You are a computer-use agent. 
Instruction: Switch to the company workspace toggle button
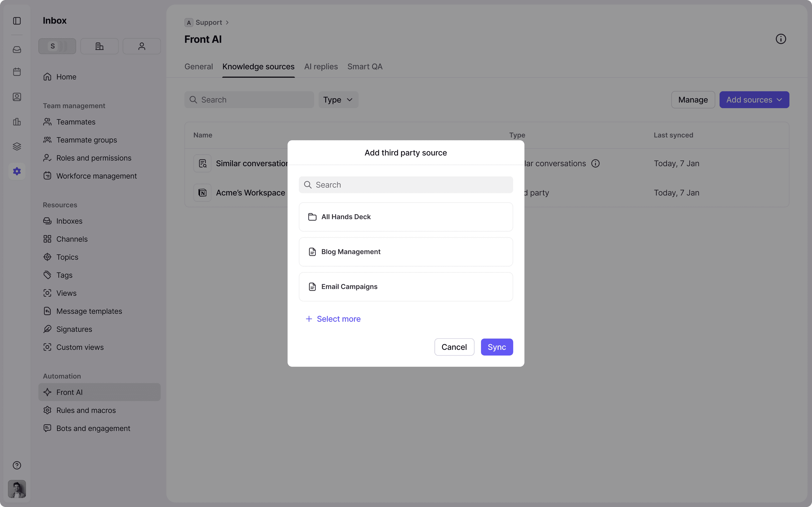coord(99,46)
